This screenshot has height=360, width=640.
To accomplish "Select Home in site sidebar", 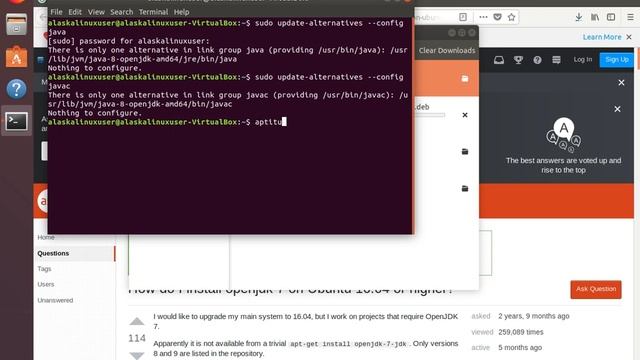I will point(46,237).
